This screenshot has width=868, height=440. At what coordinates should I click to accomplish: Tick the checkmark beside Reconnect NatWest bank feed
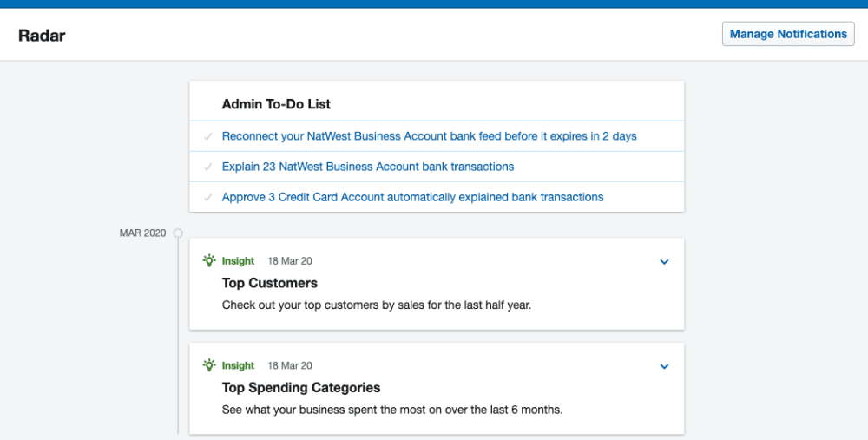tap(207, 136)
